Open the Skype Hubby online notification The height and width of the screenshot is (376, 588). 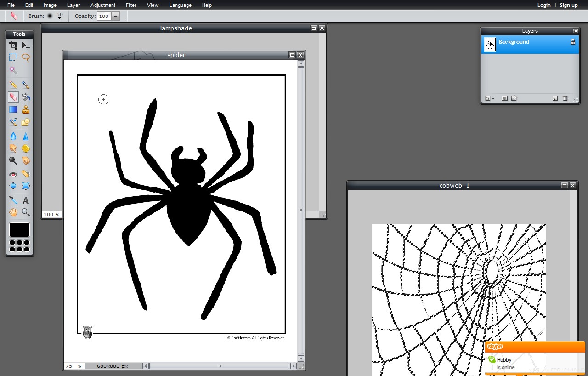[535, 359]
